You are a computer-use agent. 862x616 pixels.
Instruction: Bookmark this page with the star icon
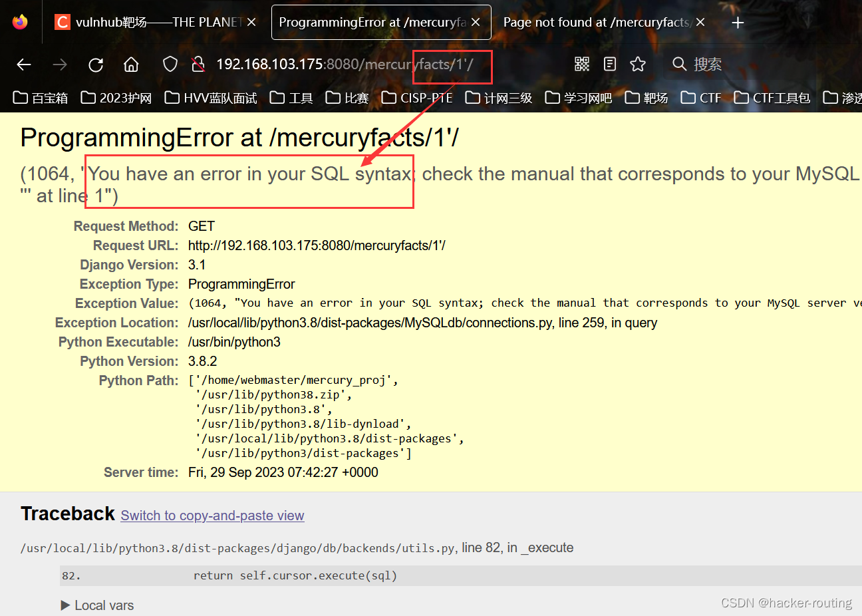coord(637,64)
